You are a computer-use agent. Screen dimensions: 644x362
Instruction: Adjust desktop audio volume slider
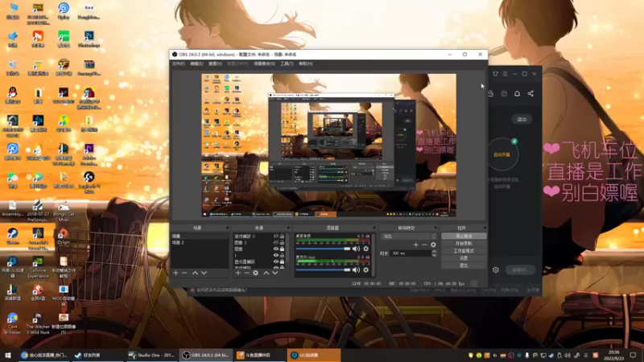pos(324,249)
